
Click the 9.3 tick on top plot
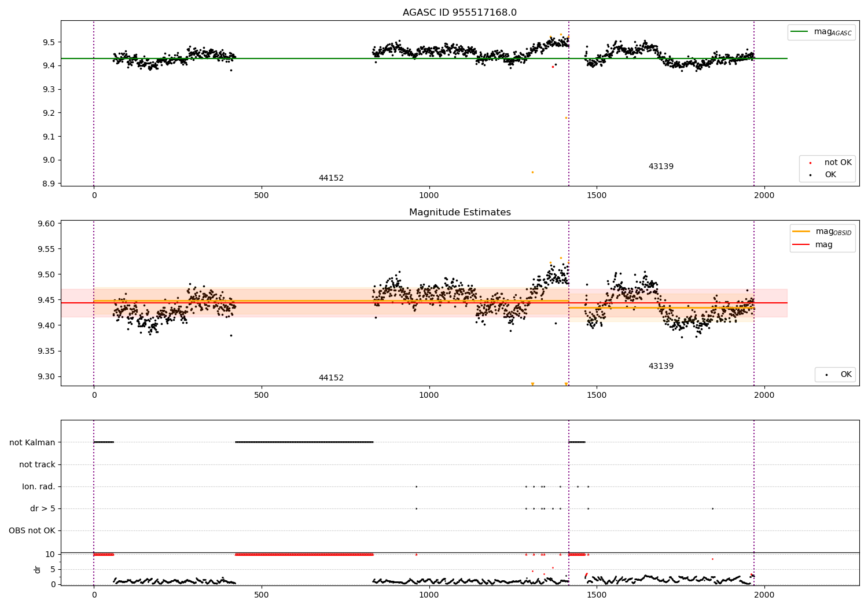click(49, 90)
